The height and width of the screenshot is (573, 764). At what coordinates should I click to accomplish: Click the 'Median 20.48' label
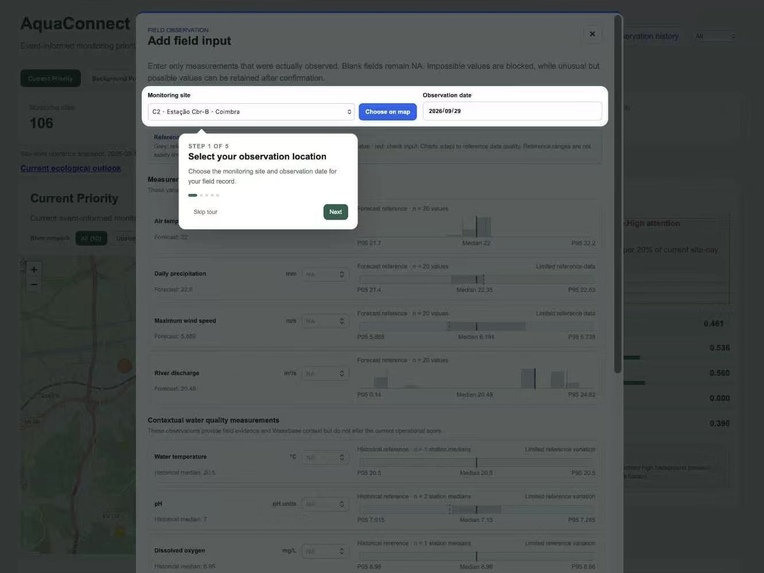474,395
